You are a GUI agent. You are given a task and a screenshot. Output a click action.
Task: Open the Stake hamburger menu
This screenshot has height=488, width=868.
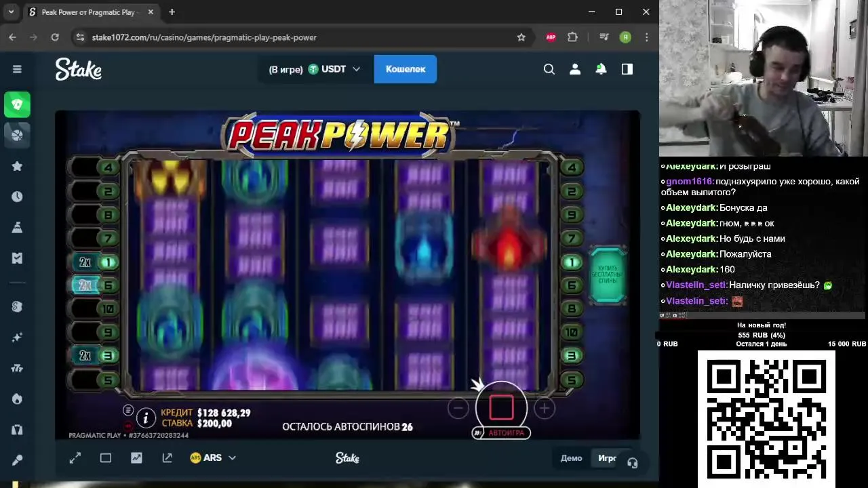click(x=17, y=69)
